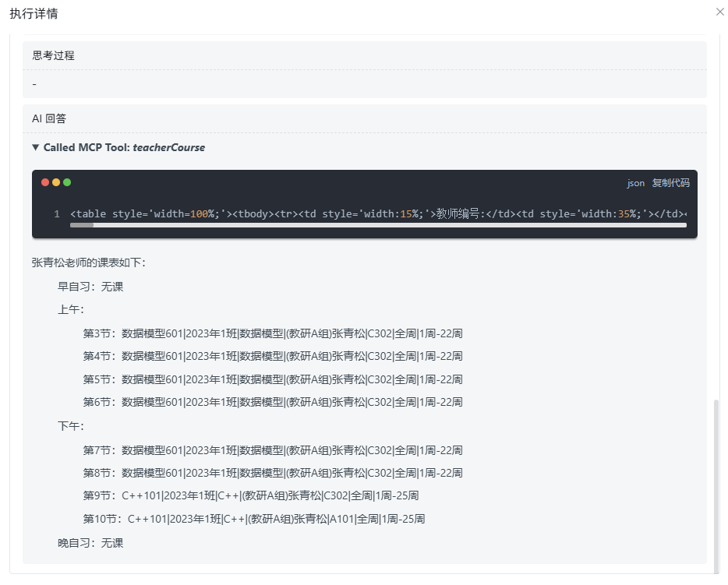
Task: Click the 第8节 数据模型601 row
Action: coord(273,473)
